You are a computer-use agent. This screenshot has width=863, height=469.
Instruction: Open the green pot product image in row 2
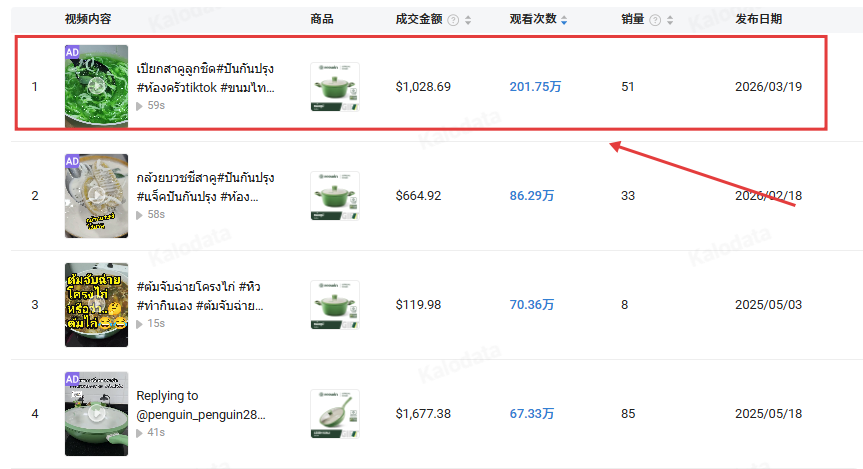tap(335, 195)
